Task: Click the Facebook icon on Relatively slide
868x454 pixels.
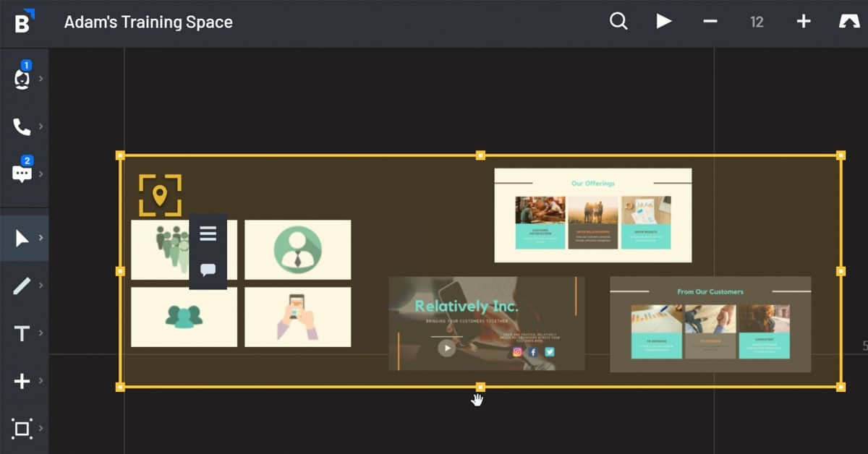Action: (533, 352)
